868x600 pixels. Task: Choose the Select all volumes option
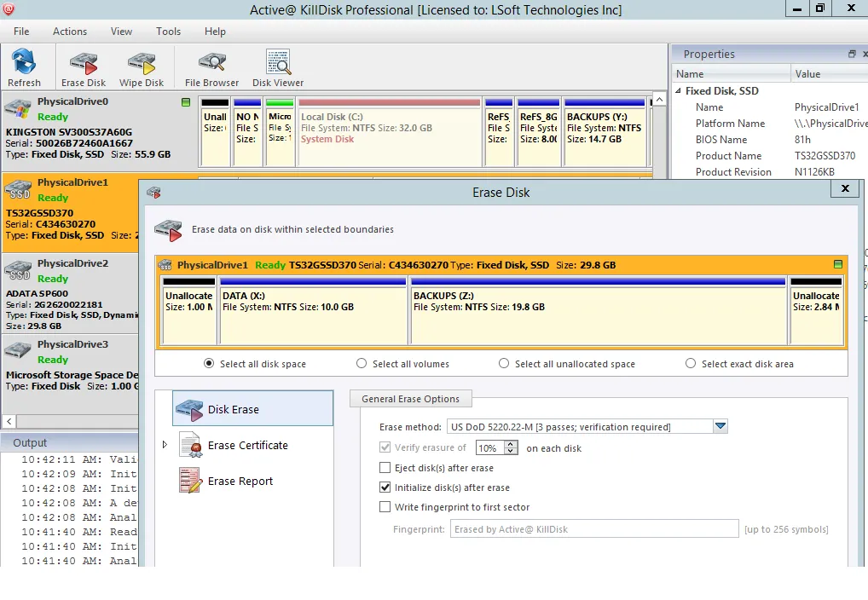[x=362, y=363]
